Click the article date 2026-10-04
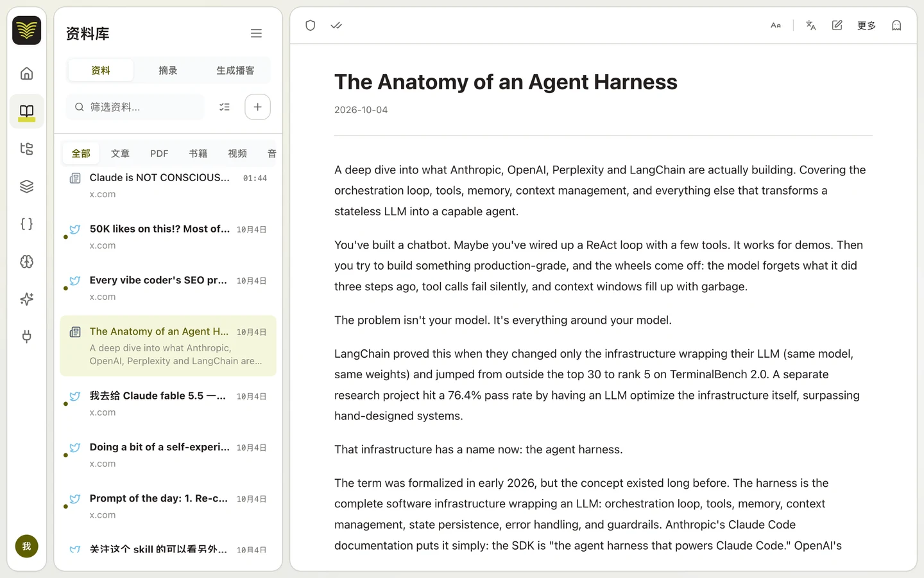 coord(361,110)
